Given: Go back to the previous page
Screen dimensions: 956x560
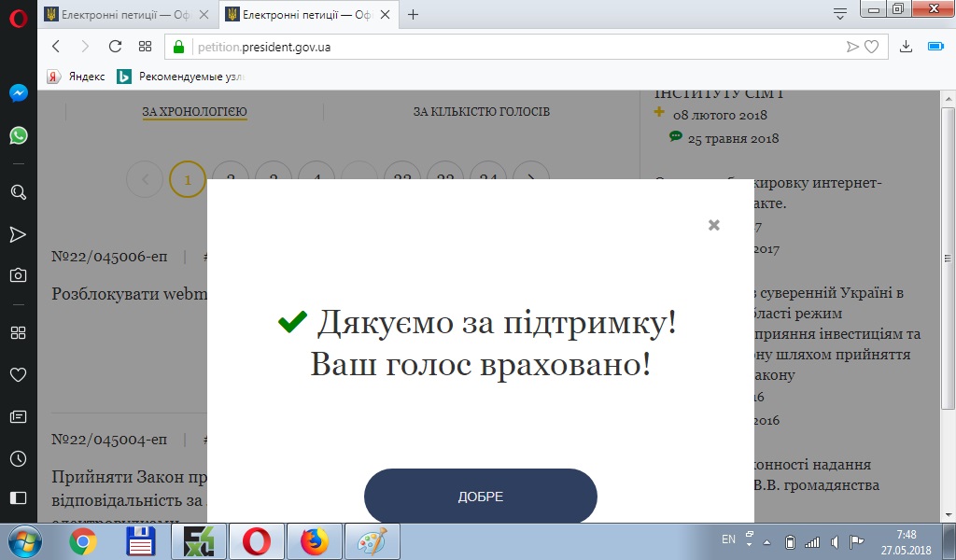Looking at the screenshot, I should [x=56, y=47].
